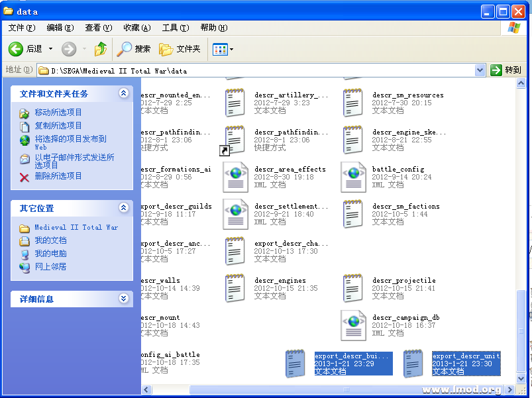
Task: Open the 工具(T) menu
Action: point(175,28)
